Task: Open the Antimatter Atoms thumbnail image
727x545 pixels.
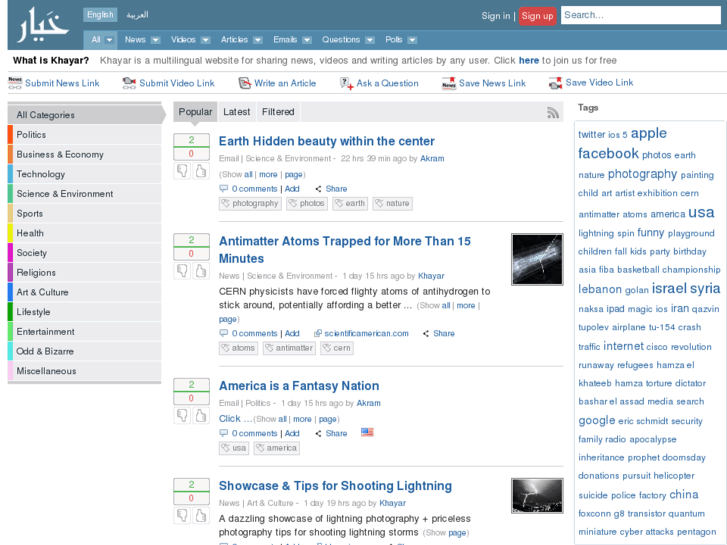Action: point(537,259)
